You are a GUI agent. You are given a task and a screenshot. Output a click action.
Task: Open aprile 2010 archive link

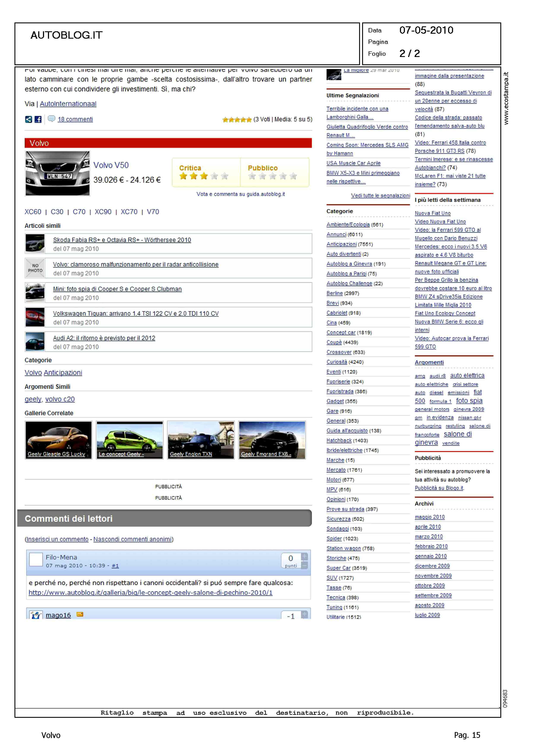tap(428, 527)
